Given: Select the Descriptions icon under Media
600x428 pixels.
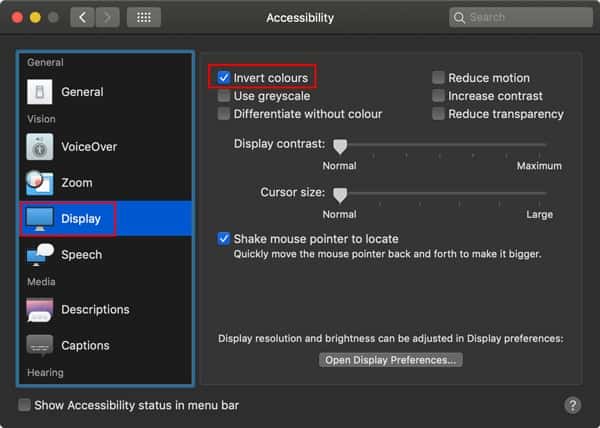Looking at the screenshot, I should pos(39,309).
